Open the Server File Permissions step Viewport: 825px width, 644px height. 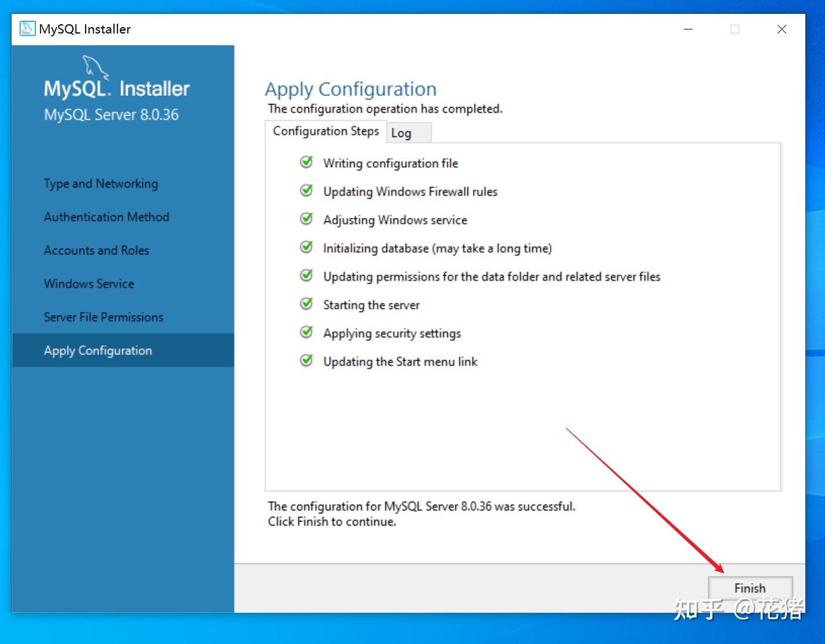point(104,317)
